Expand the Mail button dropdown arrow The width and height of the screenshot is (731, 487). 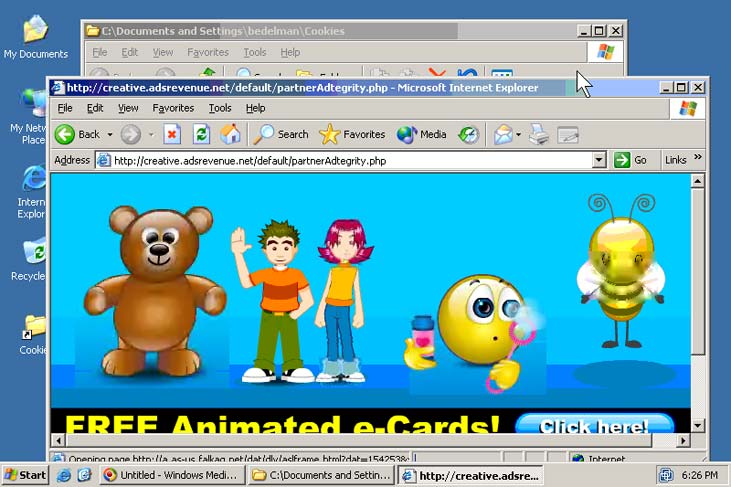(x=519, y=134)
